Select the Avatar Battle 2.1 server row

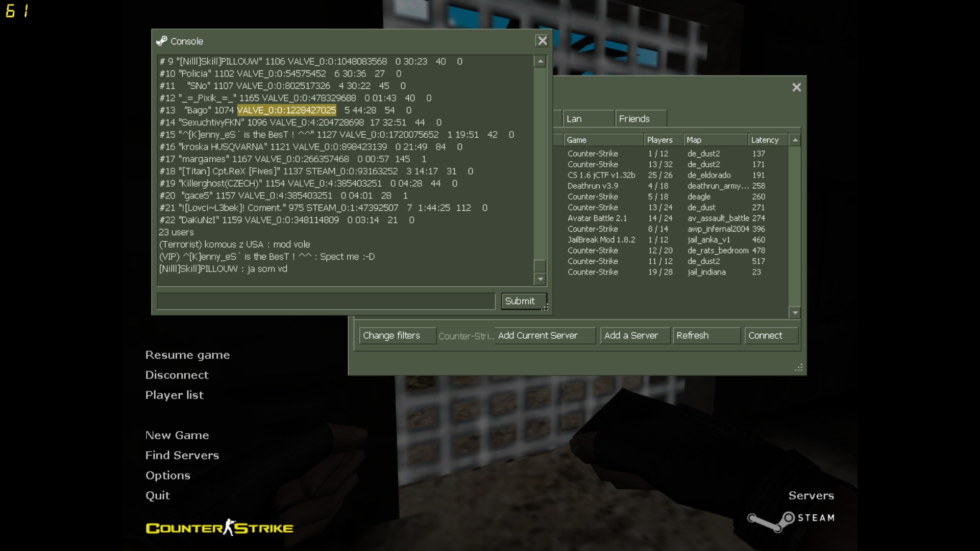coord(671,218)
